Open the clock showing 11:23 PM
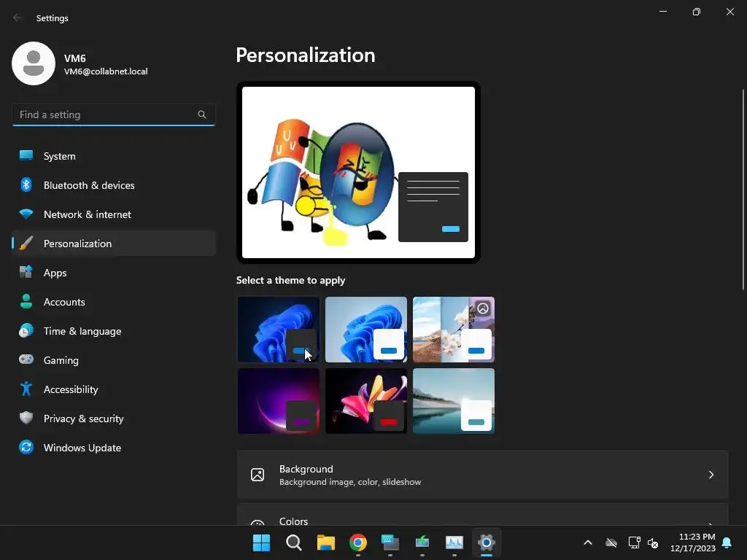This screenshot has height=560, width=747. [x=693, y=542]
